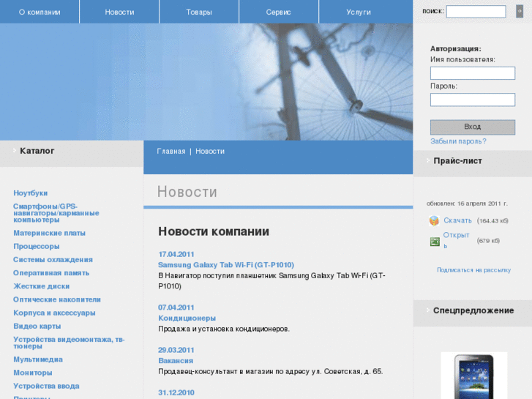Open the 29.03.2011 news date link
532x399 pixels.
tap(176, 350)
